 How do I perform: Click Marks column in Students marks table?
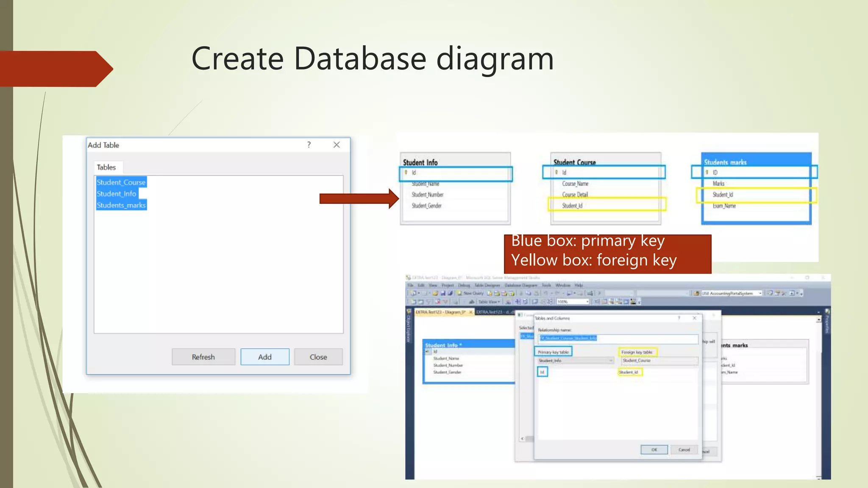[x=718, y=184]
